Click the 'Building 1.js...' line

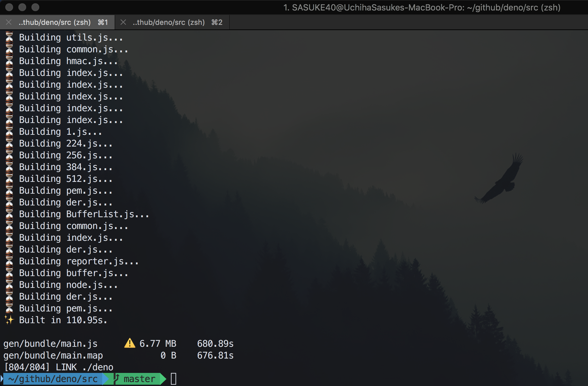coord(61,132)
